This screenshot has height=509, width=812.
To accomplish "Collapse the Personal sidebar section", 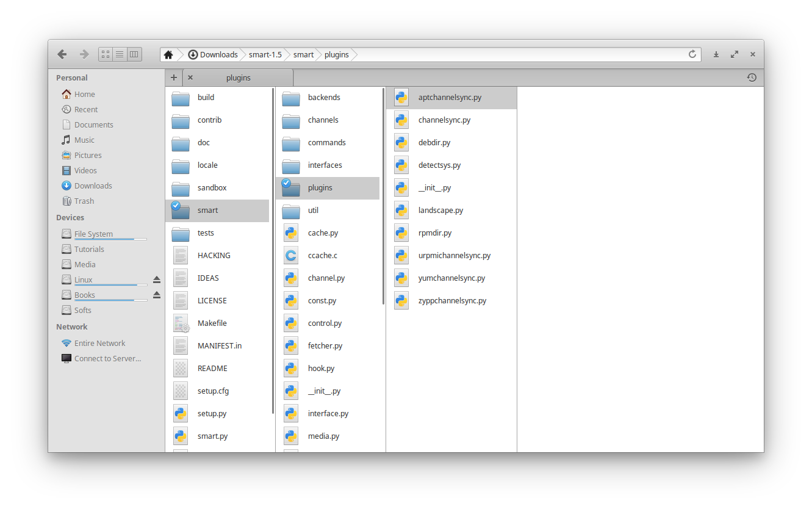I will click(72, 78).
